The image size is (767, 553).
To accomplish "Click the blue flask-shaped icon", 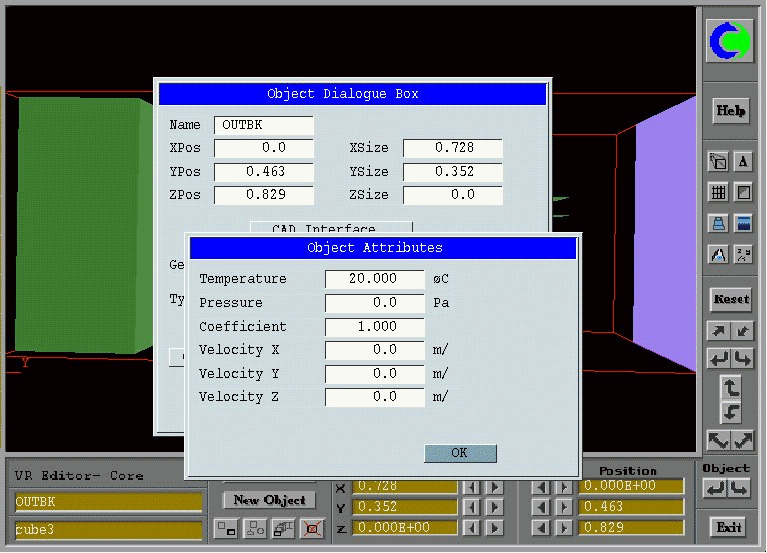I will (718, 223).
